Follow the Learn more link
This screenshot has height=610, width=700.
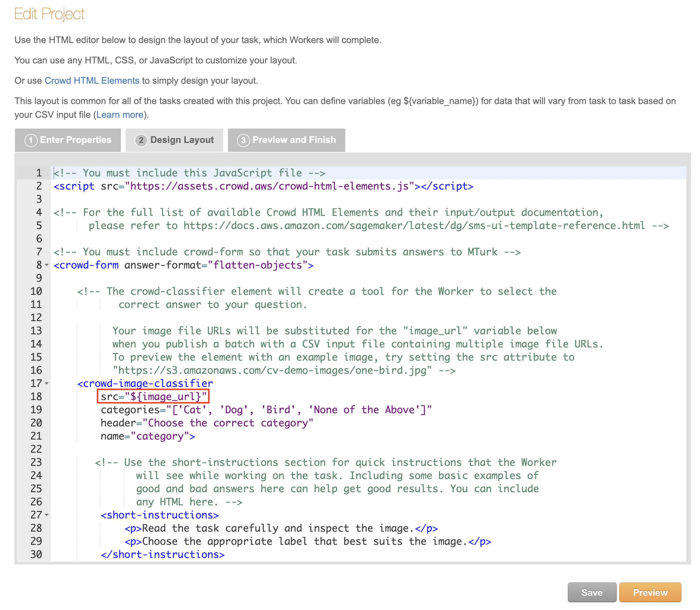pos(120,115)
